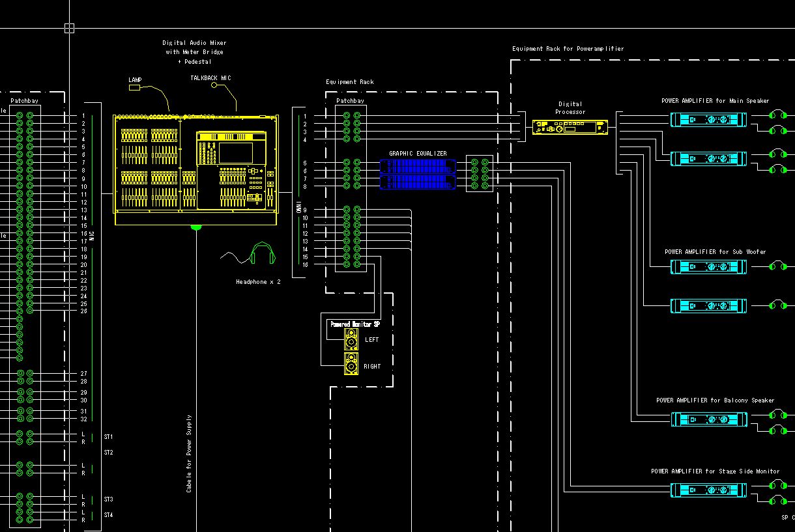Click the "LAMP" text label
The height and width of the screenshot is (532, 795).
(135, 79)
